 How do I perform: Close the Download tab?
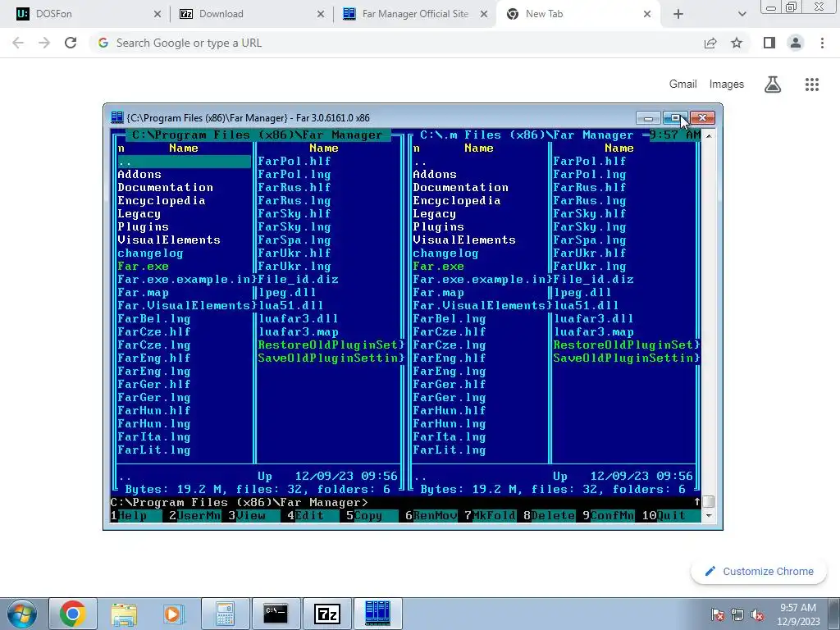[x=321, y=14]
